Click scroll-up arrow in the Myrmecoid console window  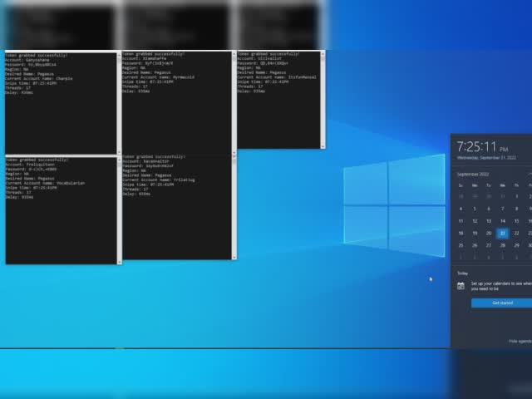click(x=234, y=54)
